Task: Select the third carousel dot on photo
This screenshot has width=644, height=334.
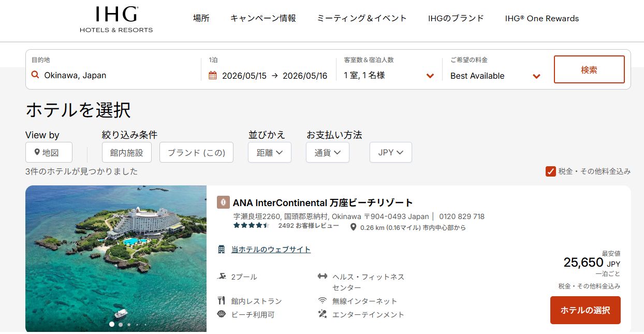Action: coord(129,325)
